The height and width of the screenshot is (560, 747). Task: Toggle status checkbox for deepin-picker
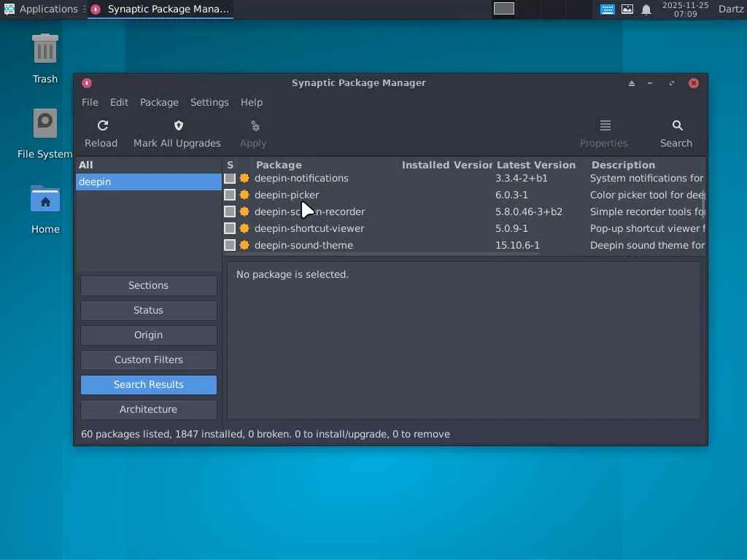tap(230, 195)
